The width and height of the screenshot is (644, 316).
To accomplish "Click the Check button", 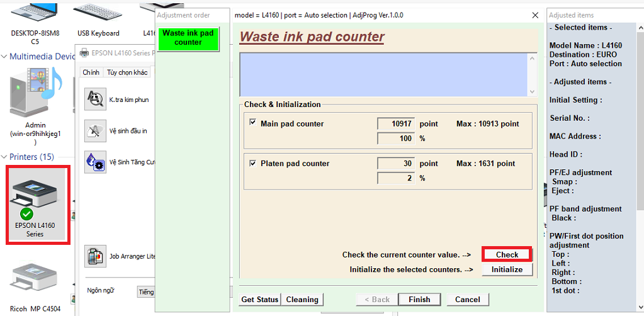I will [x=507, y=255].
